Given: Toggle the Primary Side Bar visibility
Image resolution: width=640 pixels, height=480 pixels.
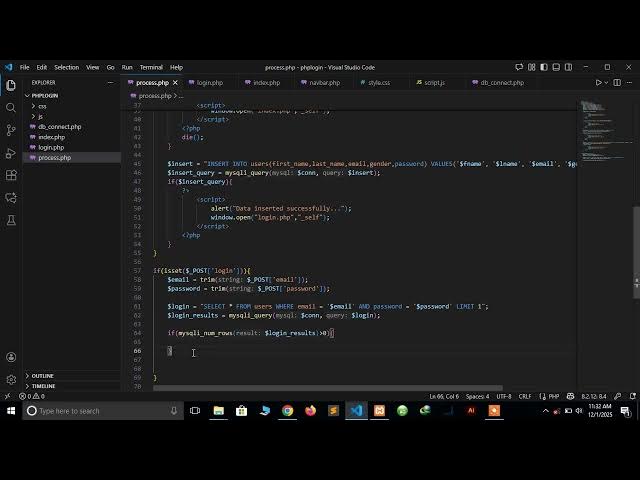Looking at the screenshot, I should (x=544, y=67).
